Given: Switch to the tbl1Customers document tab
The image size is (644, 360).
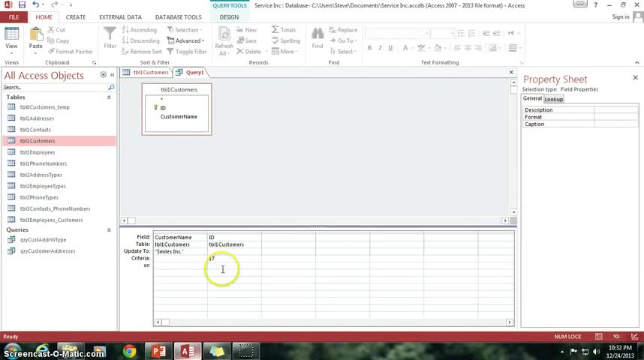Looking at the screenshot, I should [x=146, y=72].
